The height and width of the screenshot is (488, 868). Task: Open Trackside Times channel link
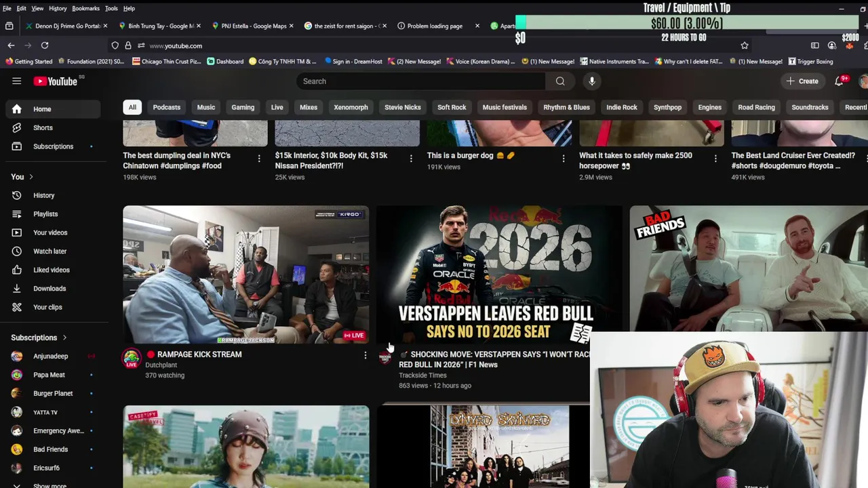point(422,375)
